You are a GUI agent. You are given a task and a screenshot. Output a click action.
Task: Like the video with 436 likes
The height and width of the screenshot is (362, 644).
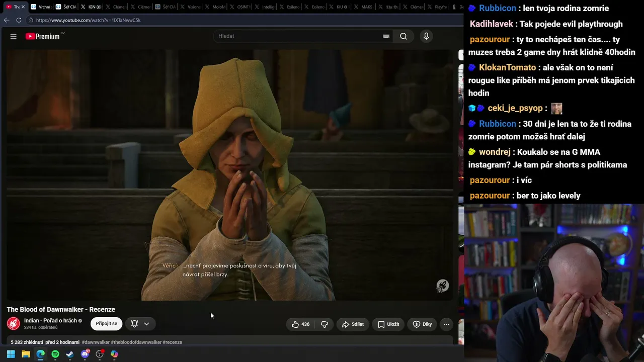click(301, 324)
